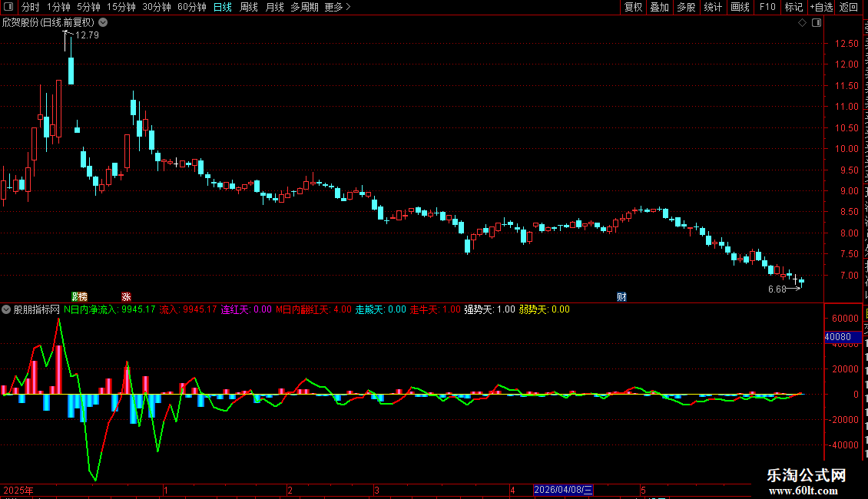Click the 跌榜 marker below the candles
This screenshot has width=868, height=499.
tap(80, 297)
